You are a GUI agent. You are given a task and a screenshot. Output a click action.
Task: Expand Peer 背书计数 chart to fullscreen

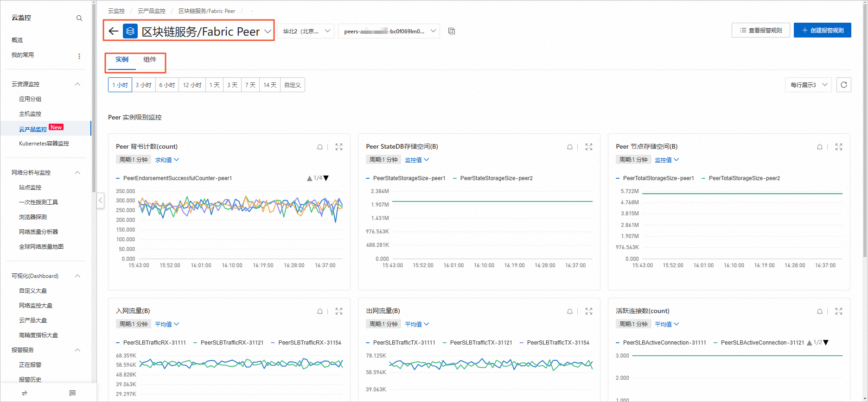[x=339, y=147]
